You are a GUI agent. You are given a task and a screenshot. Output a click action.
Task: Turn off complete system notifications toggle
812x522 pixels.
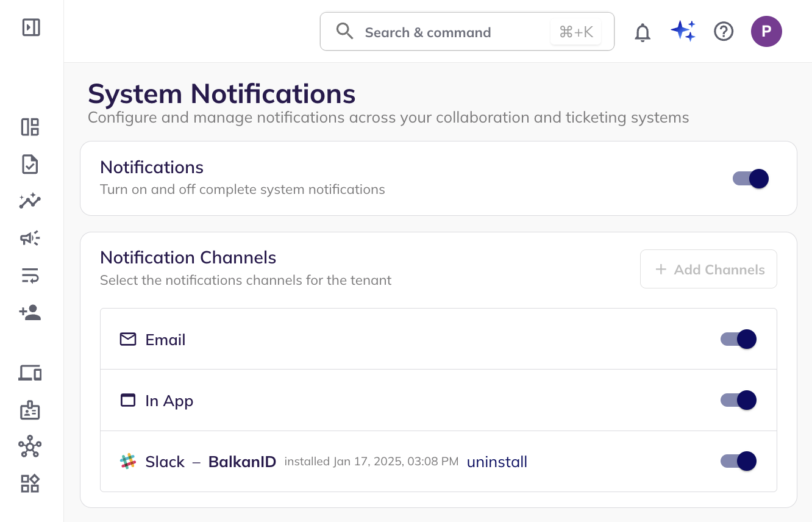pos(750,179)
